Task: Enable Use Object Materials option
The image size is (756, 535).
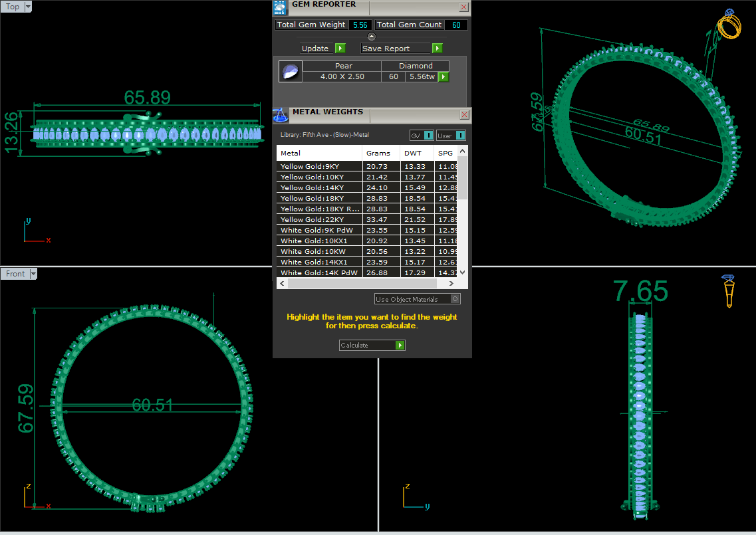Action: pos(455,299)
